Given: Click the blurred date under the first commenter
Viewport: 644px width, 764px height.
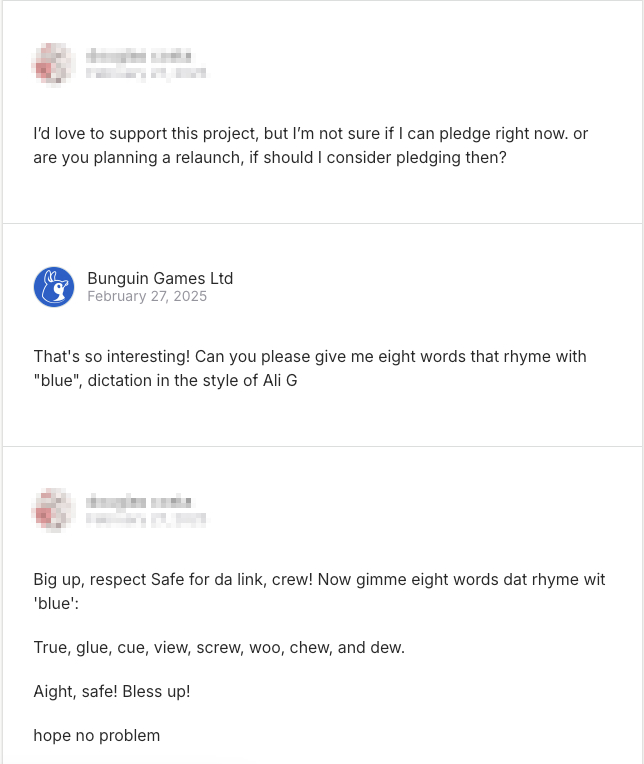Looking at the screenshot, I should (x=146, y=73).
